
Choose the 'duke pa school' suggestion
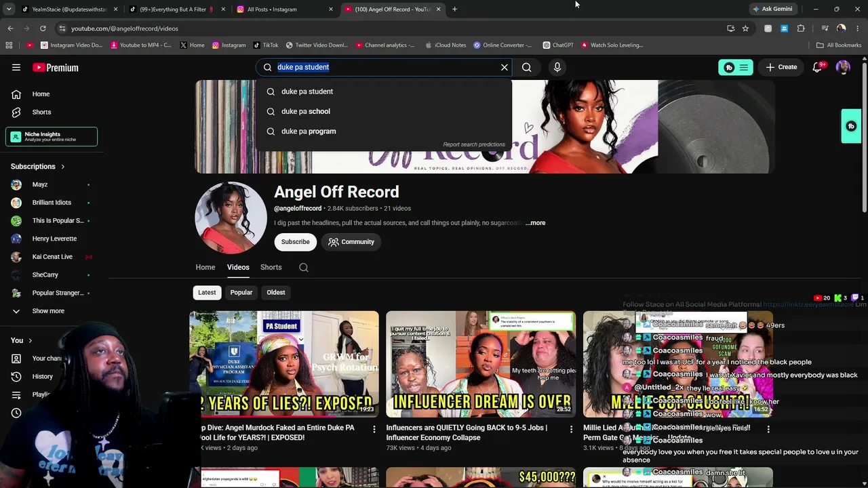point(384,111)
